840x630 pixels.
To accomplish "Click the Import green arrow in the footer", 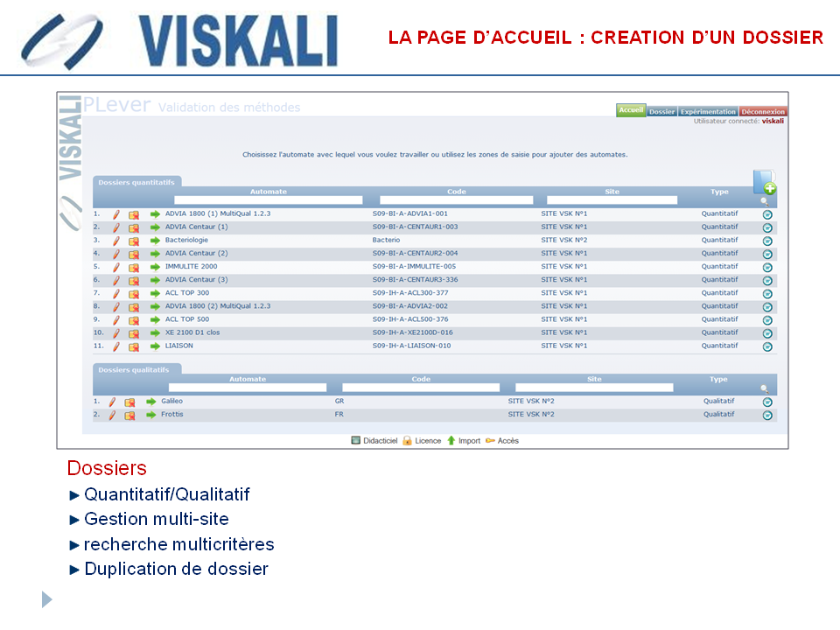I will coord(464,441).
